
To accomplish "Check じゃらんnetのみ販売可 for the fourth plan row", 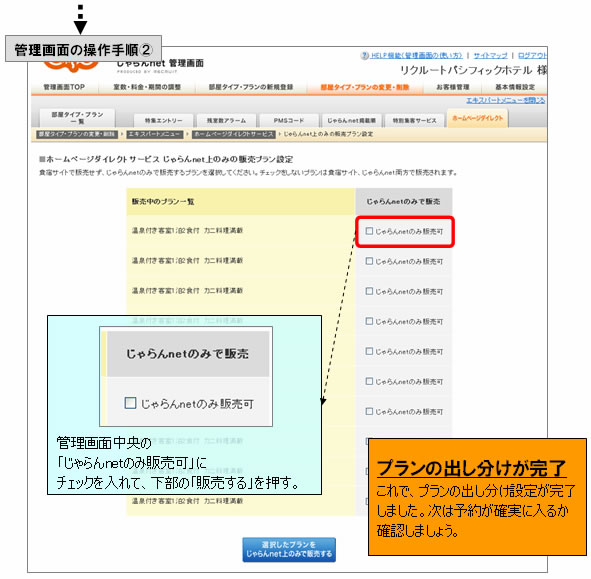I will (x=369, y=321).
